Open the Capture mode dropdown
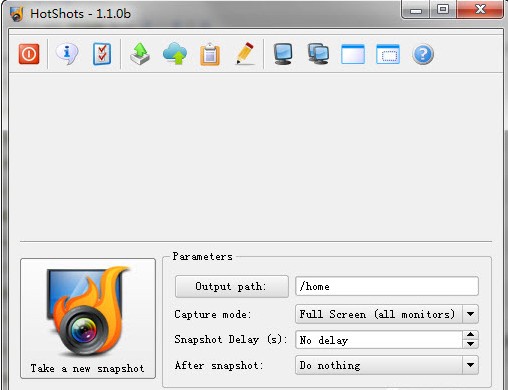This screenshot has height=390, width=508. (x=387, y=314)
